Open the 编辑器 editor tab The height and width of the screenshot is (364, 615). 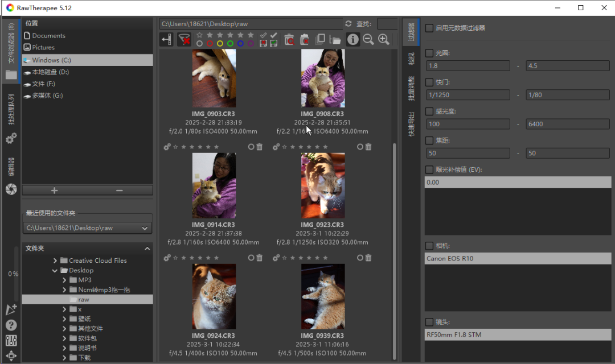pos(11,167)
